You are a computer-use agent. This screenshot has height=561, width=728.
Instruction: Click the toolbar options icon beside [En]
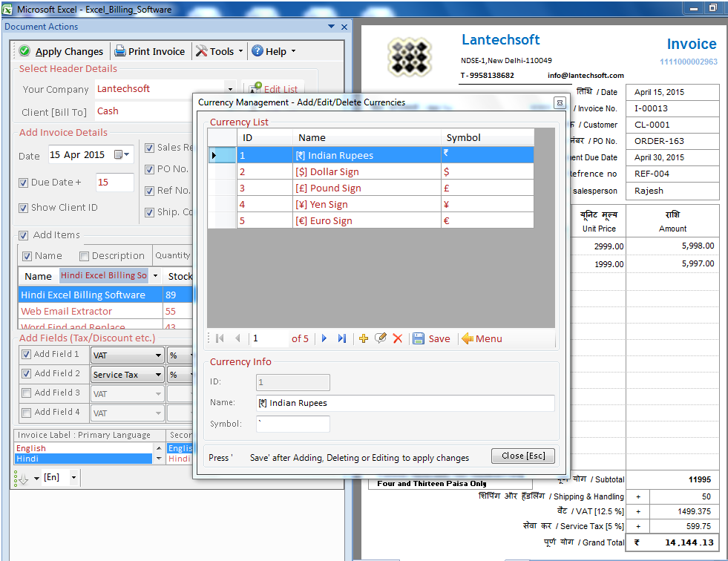tap(22, 479)
